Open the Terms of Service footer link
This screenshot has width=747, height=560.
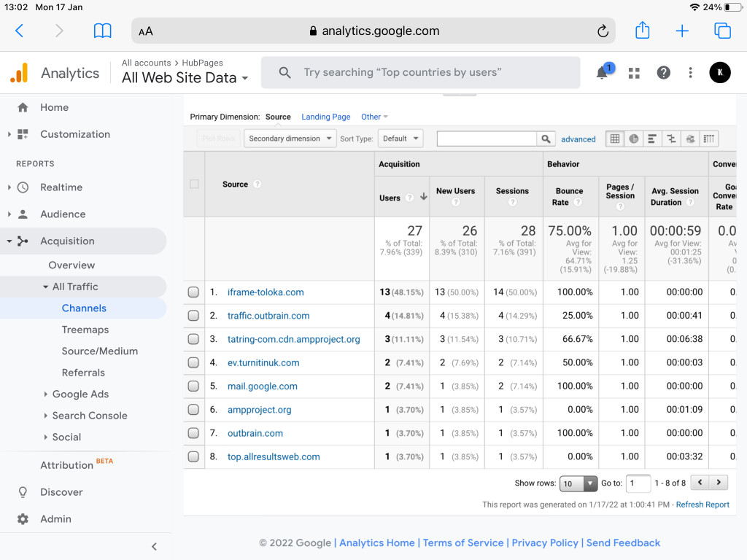(x=463, y=542)
